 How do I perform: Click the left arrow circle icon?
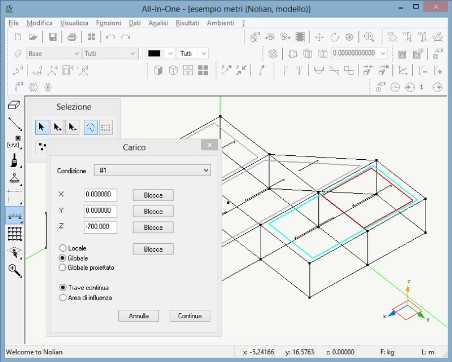pyautogui.click(x=410, y=87)
